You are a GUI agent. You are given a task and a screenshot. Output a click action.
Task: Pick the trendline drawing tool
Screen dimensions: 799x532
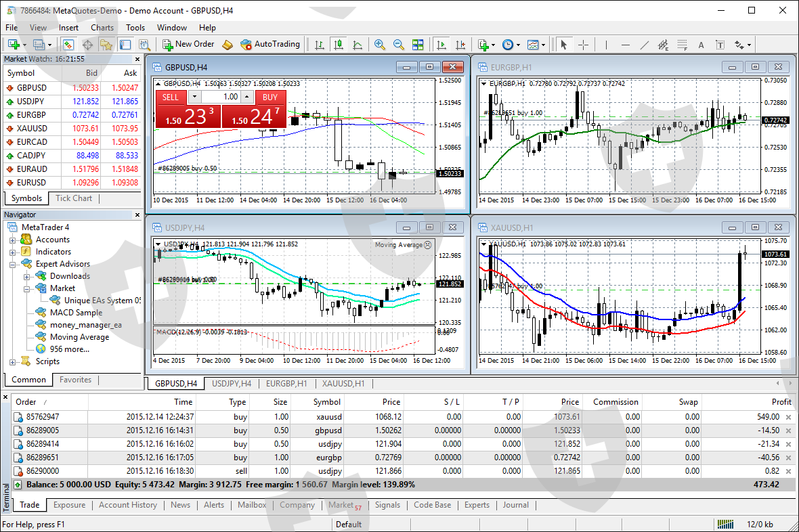[x=645, y=45]
